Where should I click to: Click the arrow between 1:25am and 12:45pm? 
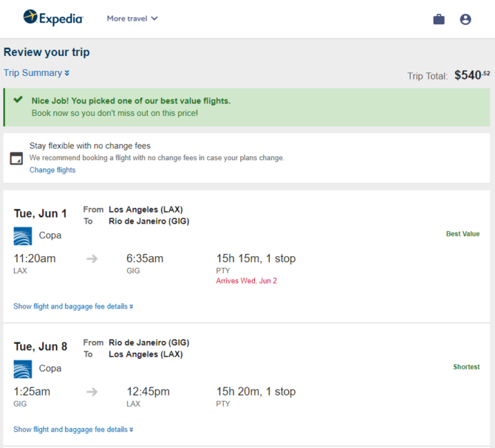coord(92,392)
